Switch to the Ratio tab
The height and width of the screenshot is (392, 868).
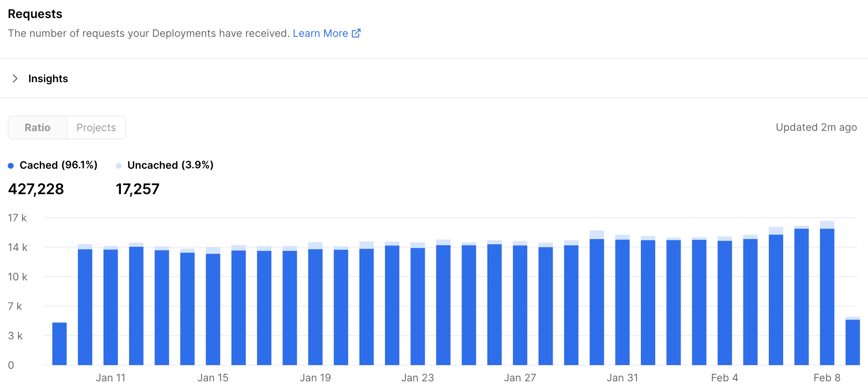click(38, 127)
